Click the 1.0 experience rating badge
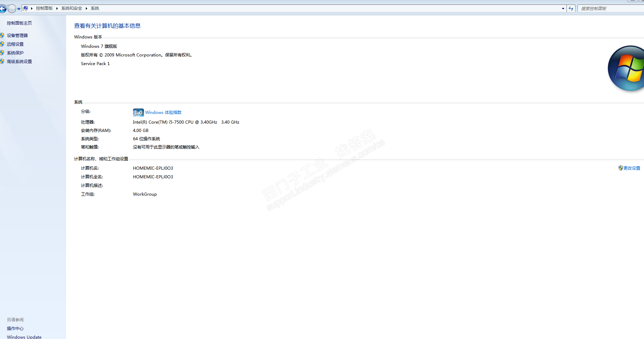 pyautogui.click(x=138, y=113)
